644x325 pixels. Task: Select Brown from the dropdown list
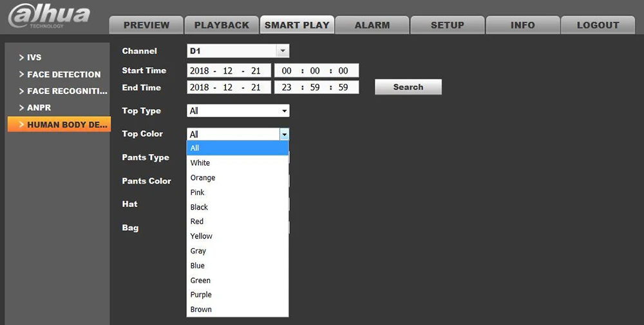tap(238, 310)
